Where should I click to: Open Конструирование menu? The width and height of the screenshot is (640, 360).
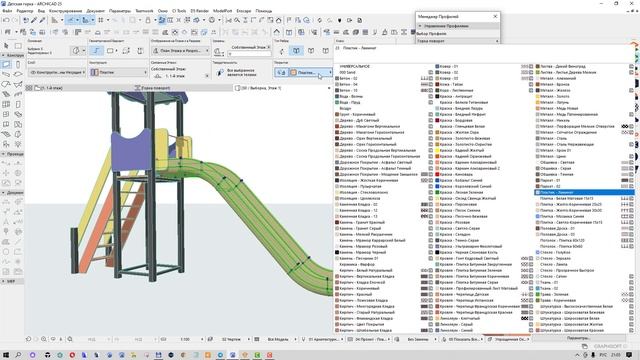pos(65,11)
